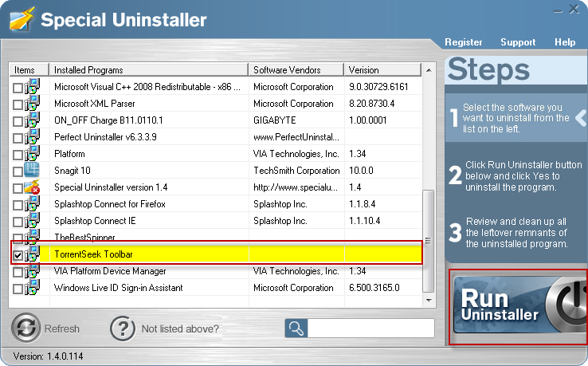This screenshot has height=366, width=588.
Task: Check the box for Platform
Action: click(x=18, y=155)
